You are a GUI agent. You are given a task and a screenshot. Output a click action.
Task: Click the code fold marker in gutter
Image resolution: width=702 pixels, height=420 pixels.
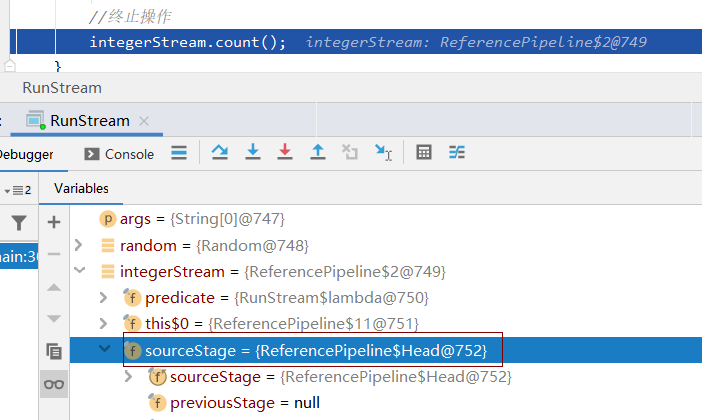click(9, 66)
